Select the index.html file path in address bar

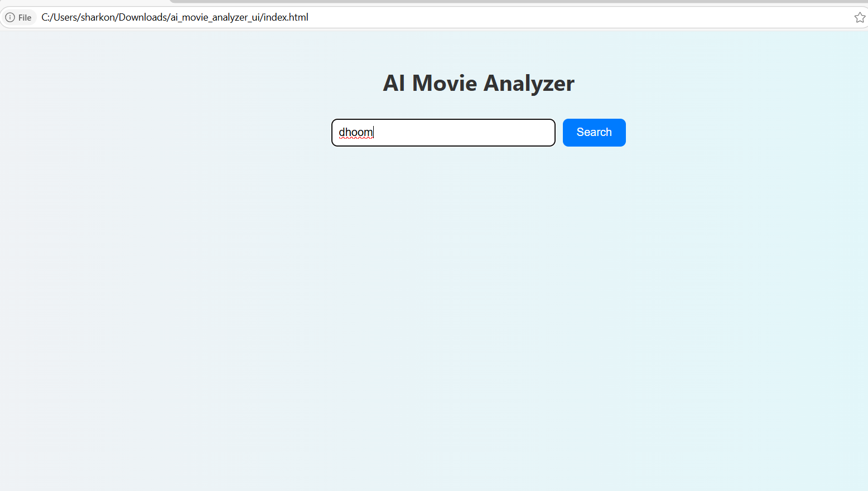pyautogui.click(x=175, y=17)
